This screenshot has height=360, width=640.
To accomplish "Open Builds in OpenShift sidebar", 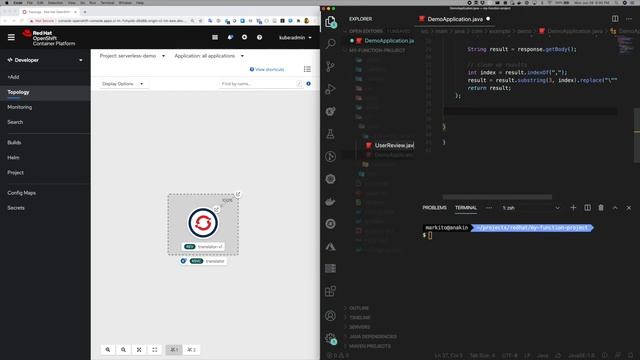I will pyautogui.click(x=14, y=142).
